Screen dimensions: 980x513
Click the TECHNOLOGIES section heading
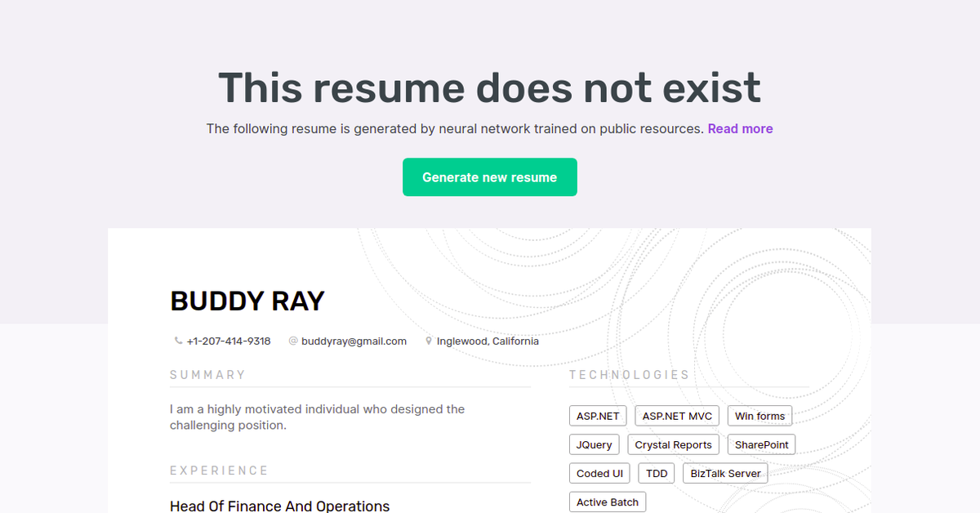tap(629, 375)
